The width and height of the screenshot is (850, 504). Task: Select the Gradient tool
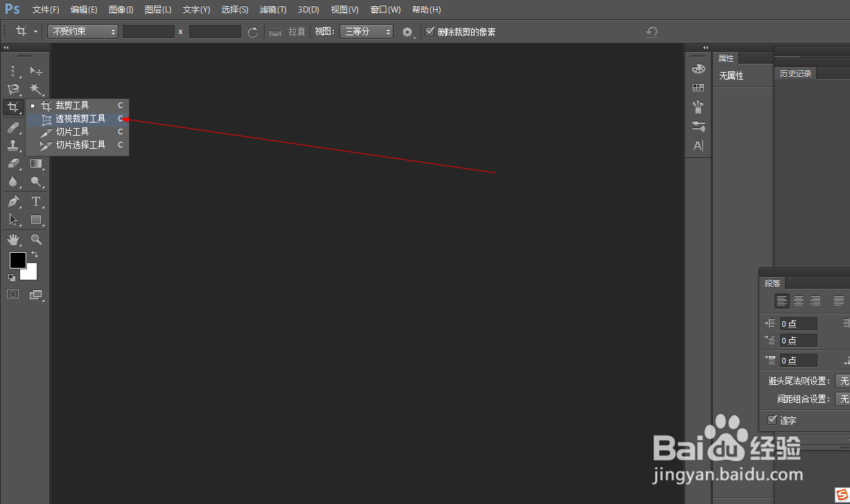(36, 163)
